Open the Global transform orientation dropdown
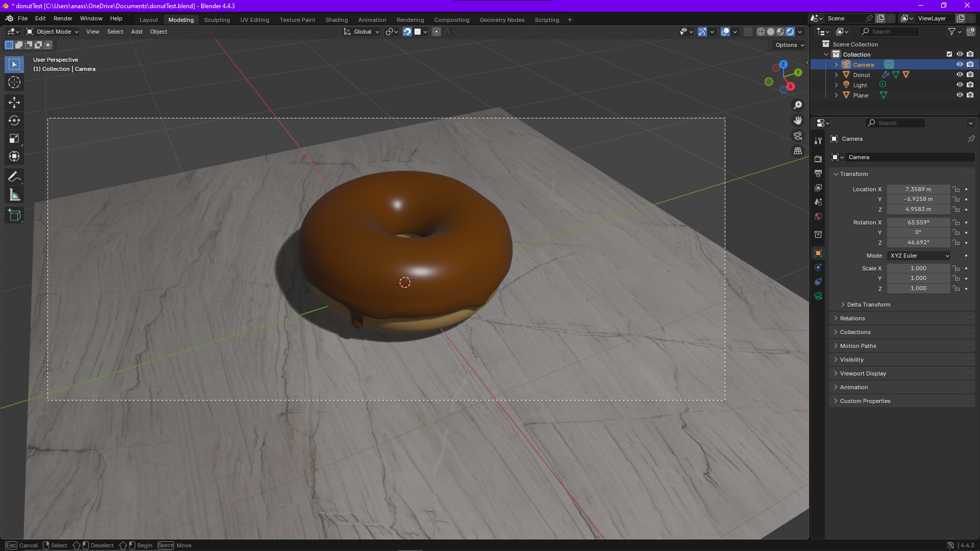The image size is (980, 551). point(361,32)
